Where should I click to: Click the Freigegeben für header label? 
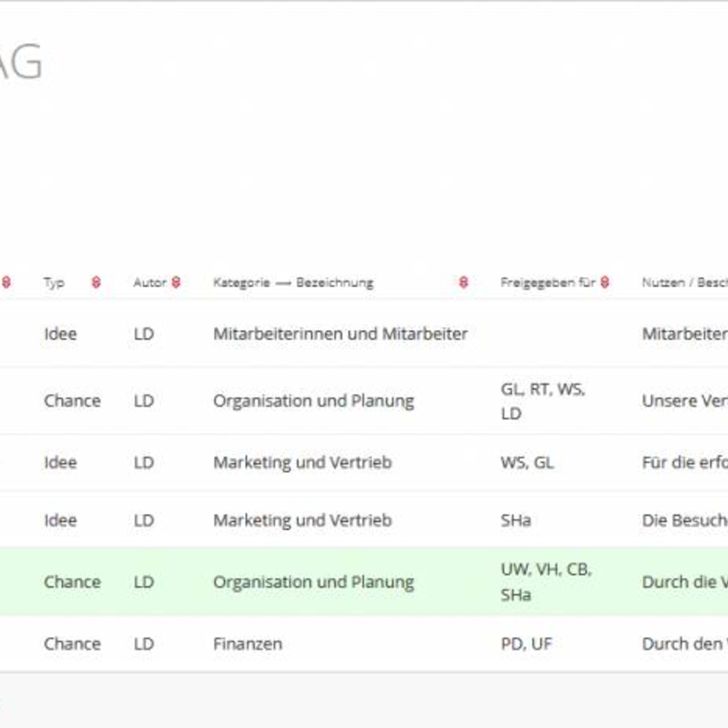[547, 282]
